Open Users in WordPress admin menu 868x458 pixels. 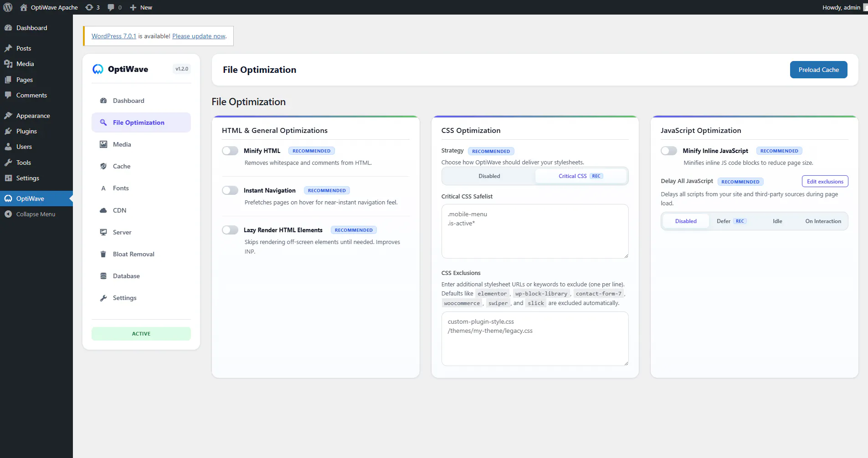point(36,147)
